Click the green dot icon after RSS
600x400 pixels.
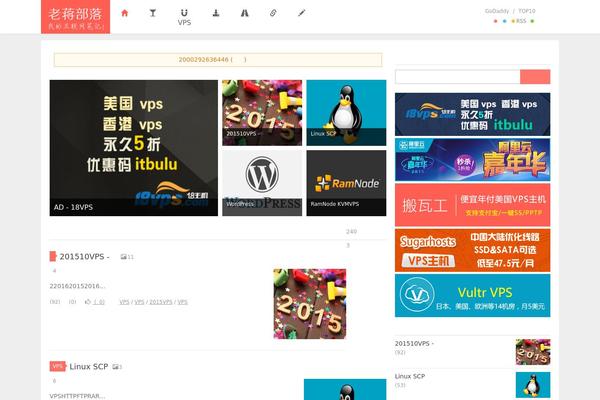point(532,21)
